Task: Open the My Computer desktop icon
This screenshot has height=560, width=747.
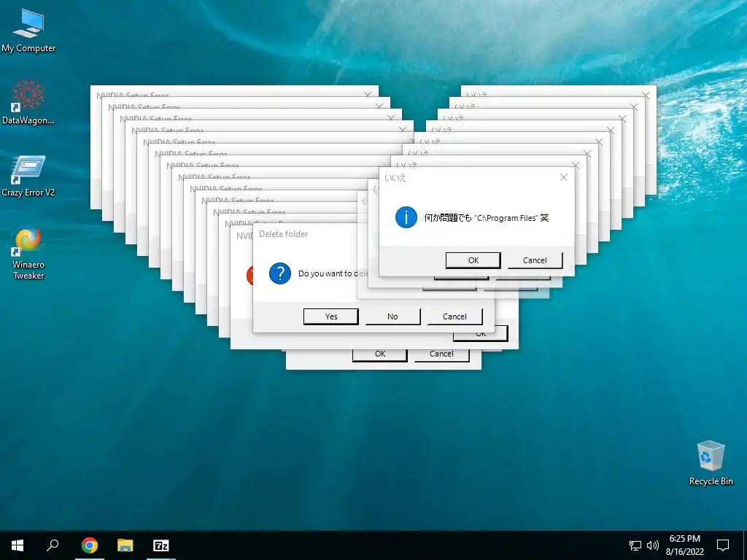Action: tap(28, 31)
